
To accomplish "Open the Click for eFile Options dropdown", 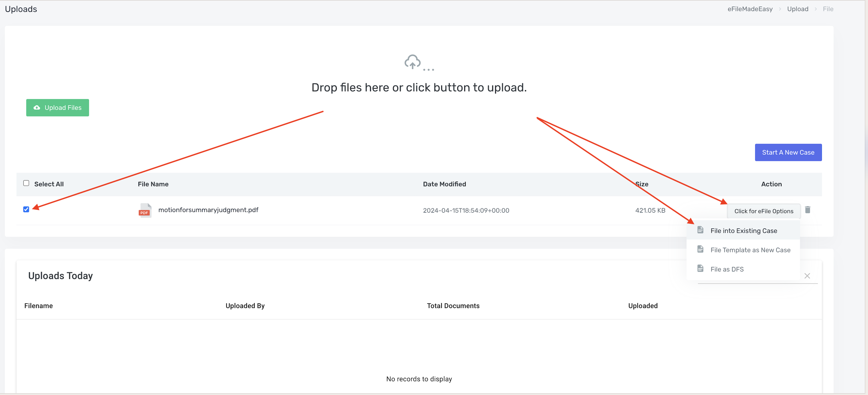I will point(764,211).
